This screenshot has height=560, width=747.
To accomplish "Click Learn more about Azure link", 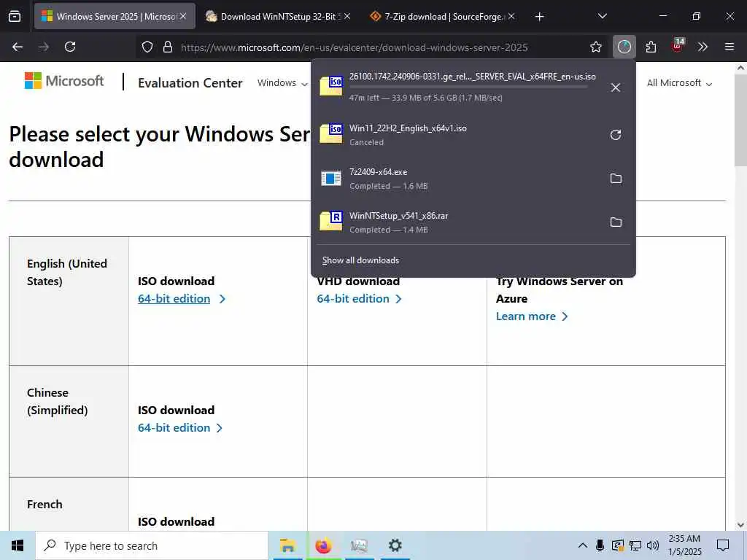I will click(526, 316).
